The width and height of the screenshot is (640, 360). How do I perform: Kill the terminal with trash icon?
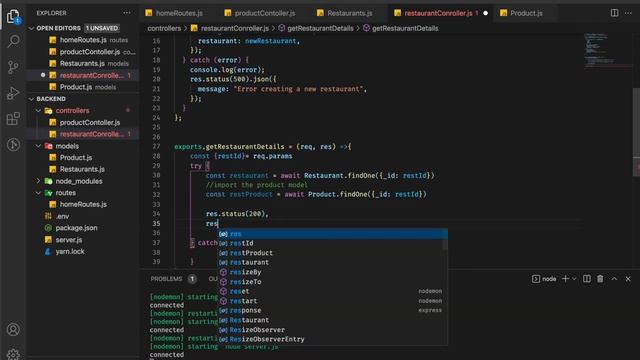click(x=600, y=279)
